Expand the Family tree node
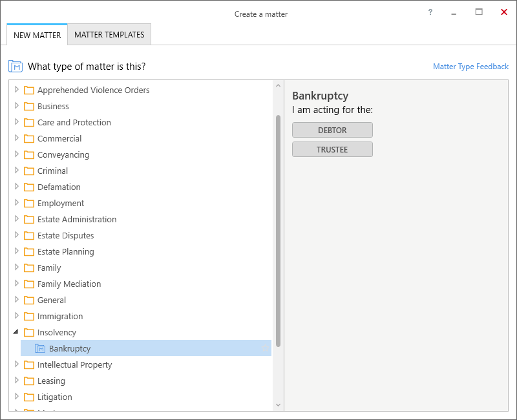Viewport: 517px width, 420px height. point(17,267)
